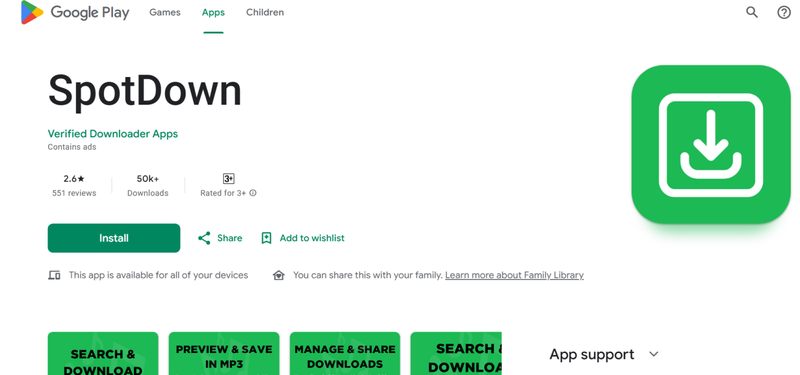Click the SpotDown green app icon
Viewport: 800px width, 375px height.
(x=711, y=144)
